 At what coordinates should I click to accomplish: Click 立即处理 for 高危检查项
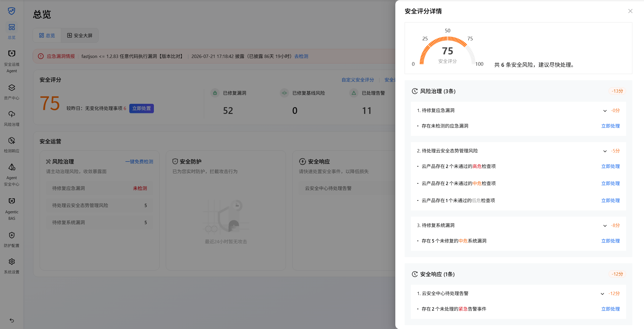coord(610,166)
